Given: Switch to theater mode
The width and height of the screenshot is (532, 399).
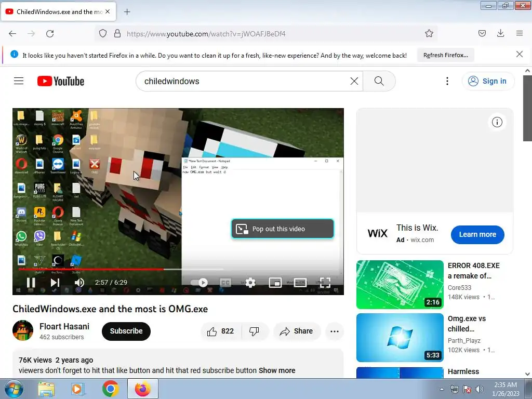Looking at the screenshot, I should click(x=300, y=282).
